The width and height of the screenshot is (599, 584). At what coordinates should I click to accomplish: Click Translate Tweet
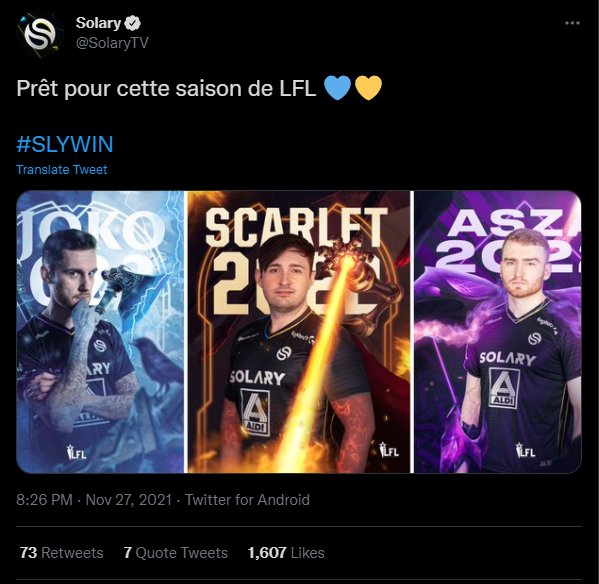pos(62,170)
